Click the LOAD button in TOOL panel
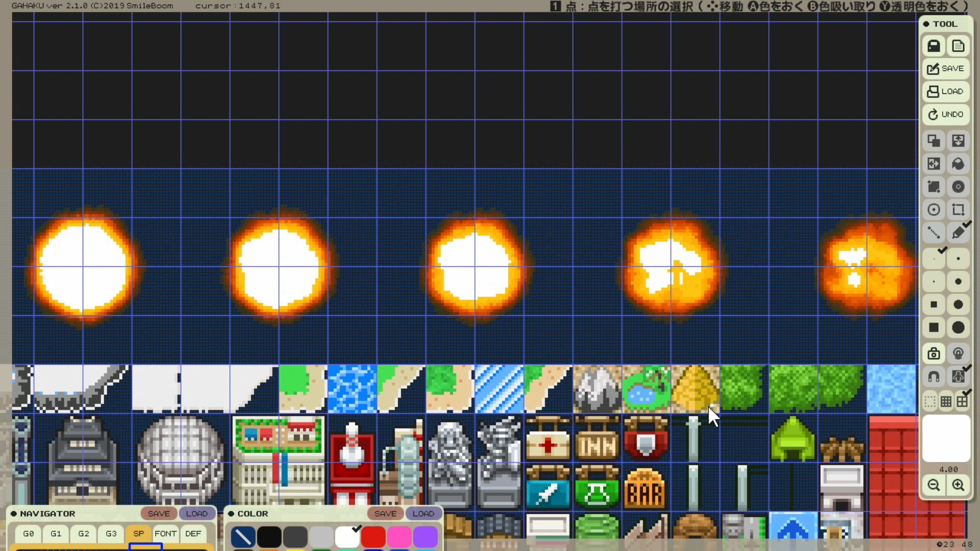 (x=946, y=91)
